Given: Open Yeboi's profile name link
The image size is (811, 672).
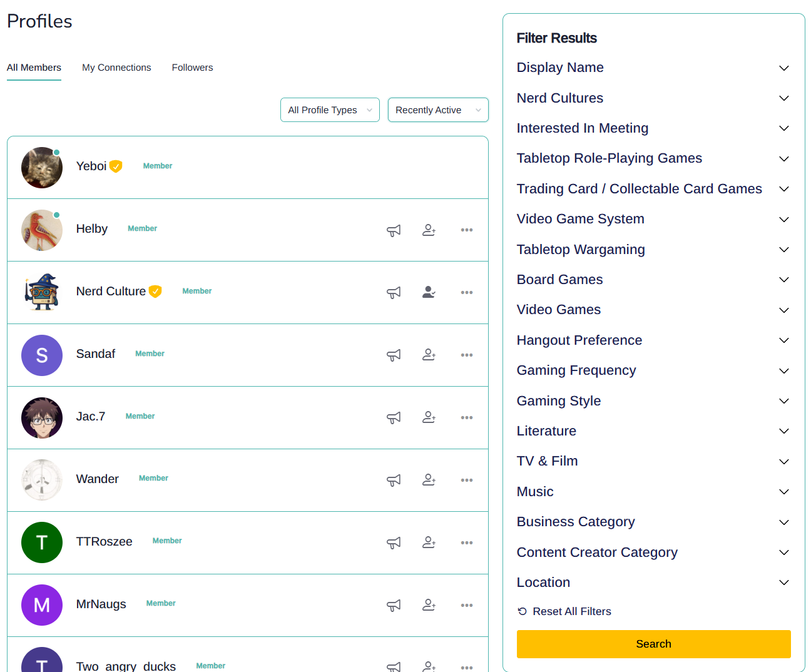Looking at the screenshot, I should 91,166.
